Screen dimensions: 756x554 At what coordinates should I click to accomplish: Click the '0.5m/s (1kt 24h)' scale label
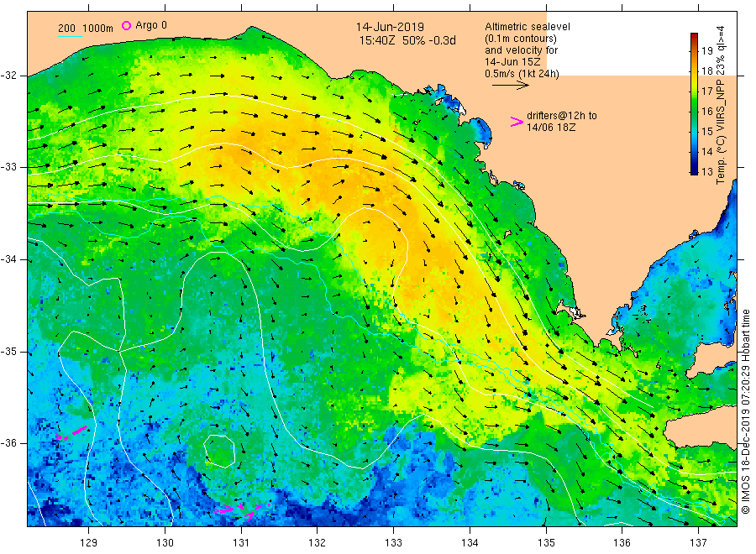(522, 74)
